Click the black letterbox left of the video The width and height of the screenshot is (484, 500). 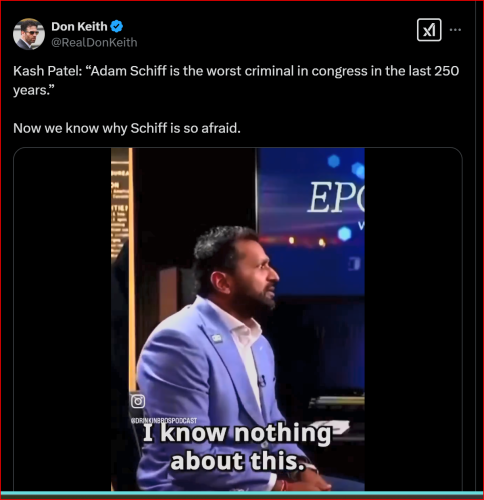[x=62, y=319]
